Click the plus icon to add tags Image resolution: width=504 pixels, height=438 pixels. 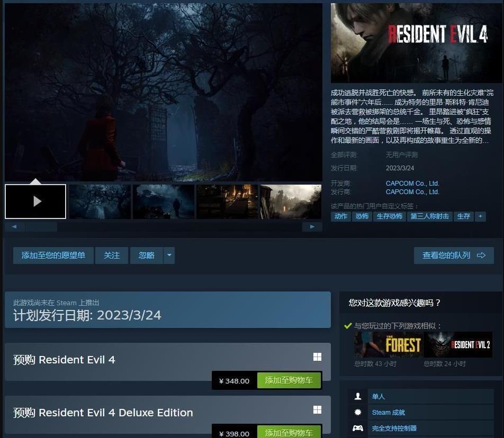coord(481,216)
